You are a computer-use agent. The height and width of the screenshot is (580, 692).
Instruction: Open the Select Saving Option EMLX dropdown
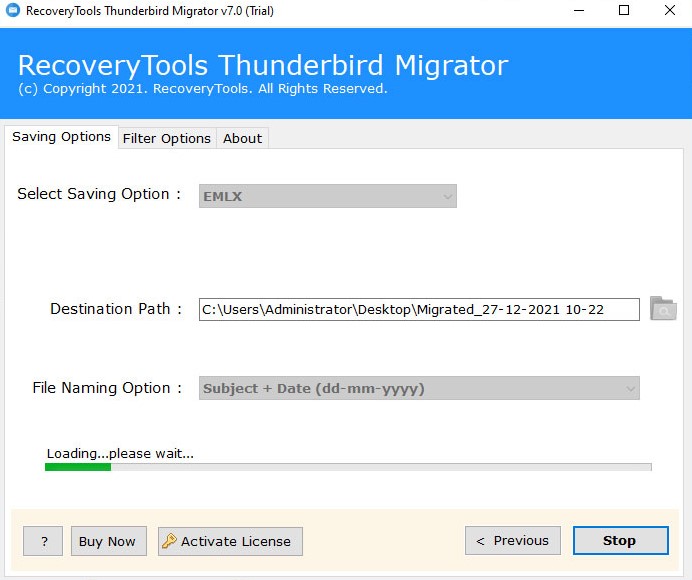327,196
